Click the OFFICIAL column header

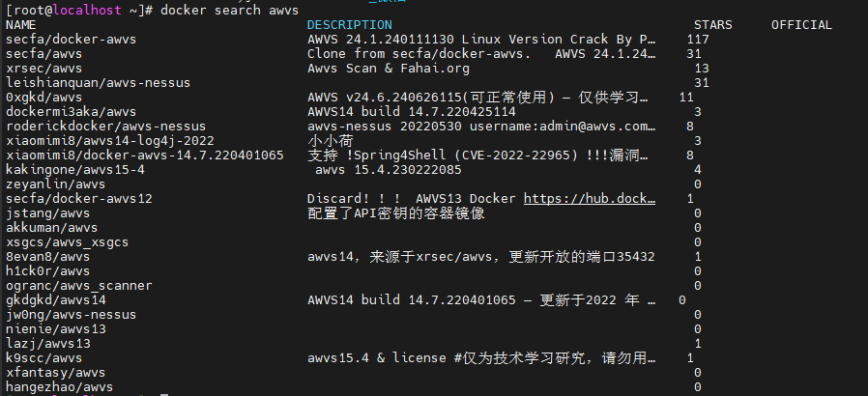point(801,24)
